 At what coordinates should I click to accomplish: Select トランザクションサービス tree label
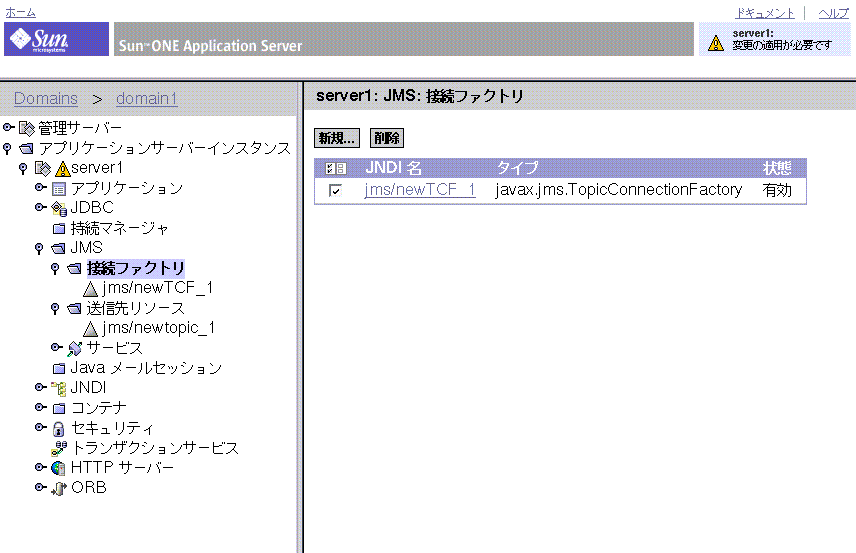[155, 448]
